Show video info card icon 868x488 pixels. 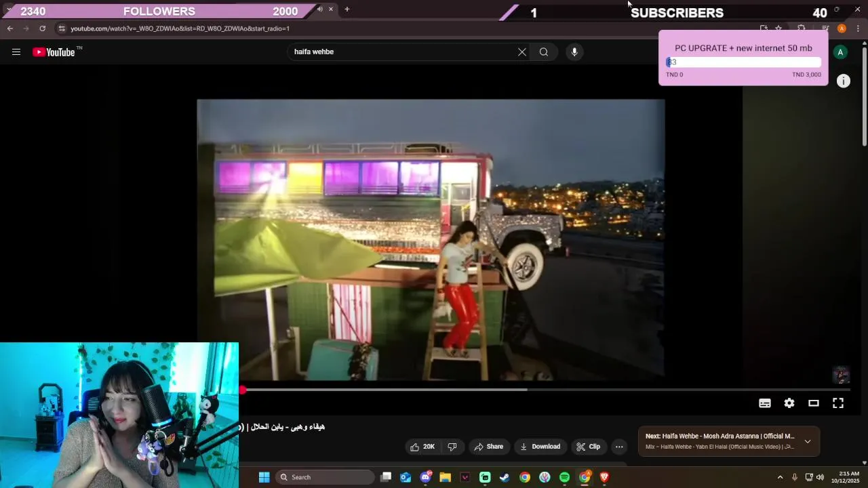coord(843,81)
